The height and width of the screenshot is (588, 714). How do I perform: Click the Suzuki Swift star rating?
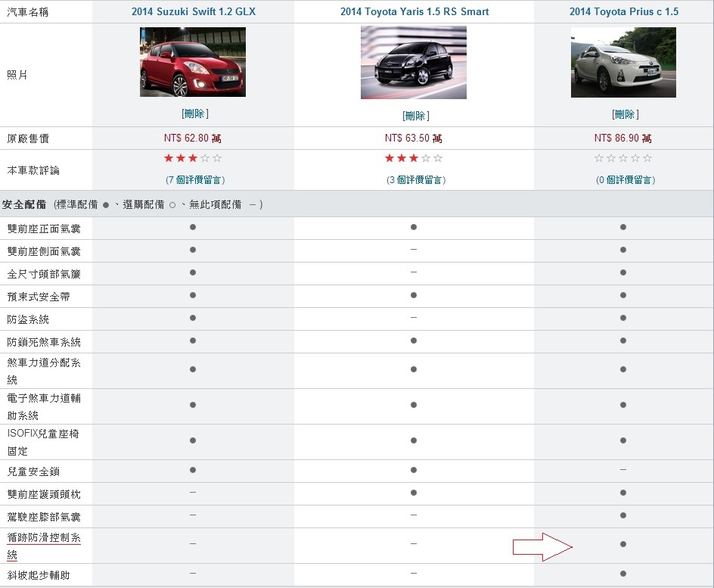(x=193, y=158)
